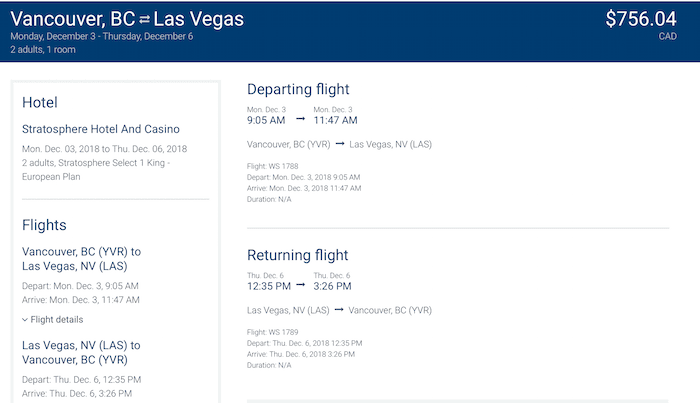The width and height of the screenshot is (700, 403).
Task: Click the $756.04 total price
Action: point(641,19)
